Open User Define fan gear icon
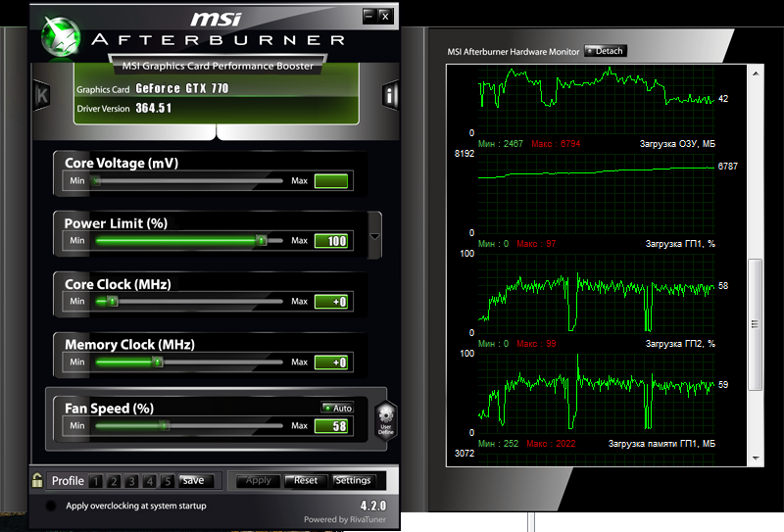The height and width of the screenshot is (532, 784). pos(386,420)
